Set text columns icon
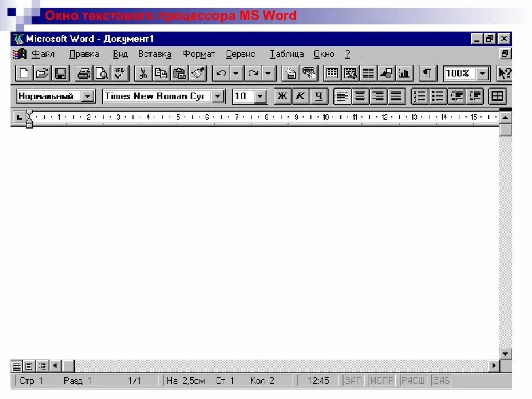This screenshot has width=532, height=399. click(368, 73)
